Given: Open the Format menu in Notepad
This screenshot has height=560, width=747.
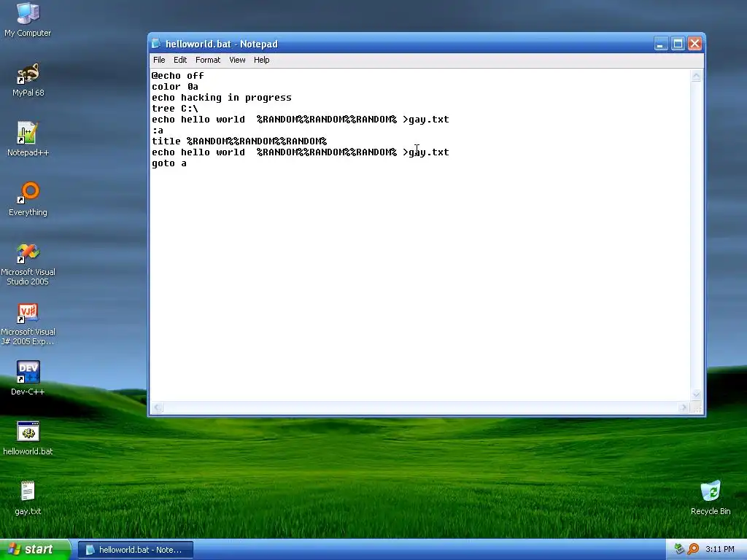Looking at the screenshot, I should click(x=208, y=60).
